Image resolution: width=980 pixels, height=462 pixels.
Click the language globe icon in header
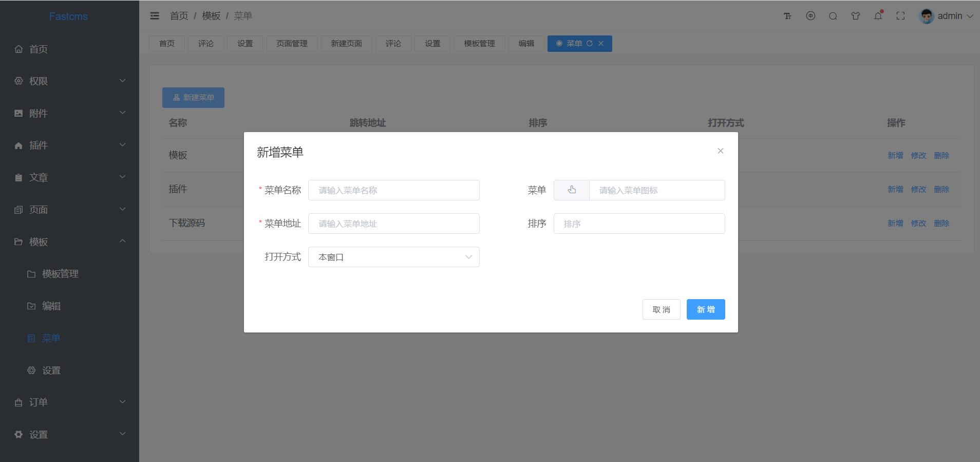coord(811,16)
